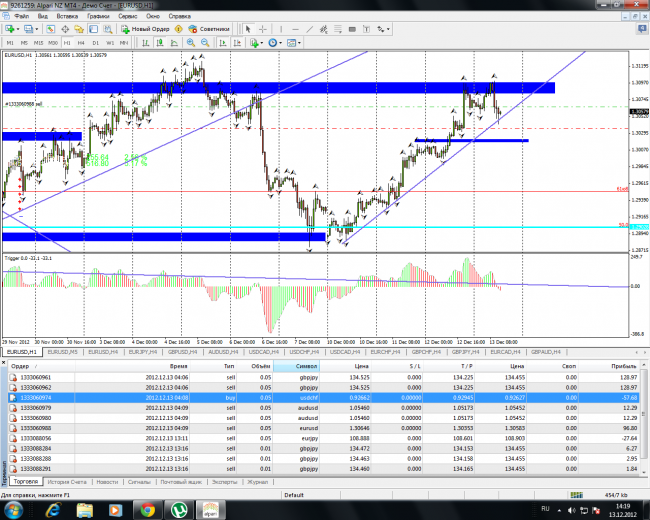Click the Советники expert advisors button

pyautogui.click(x=209, y=30)
